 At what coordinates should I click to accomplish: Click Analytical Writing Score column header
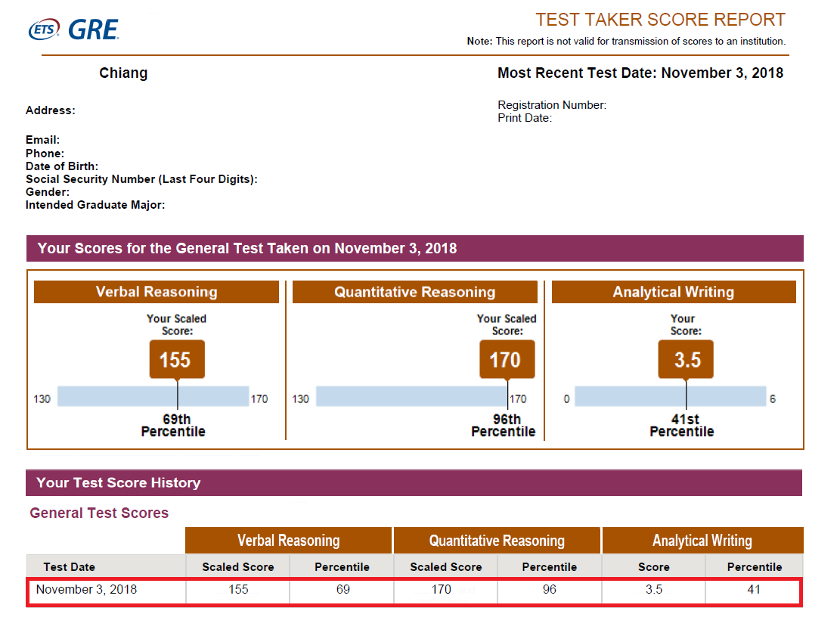point(653,566)
